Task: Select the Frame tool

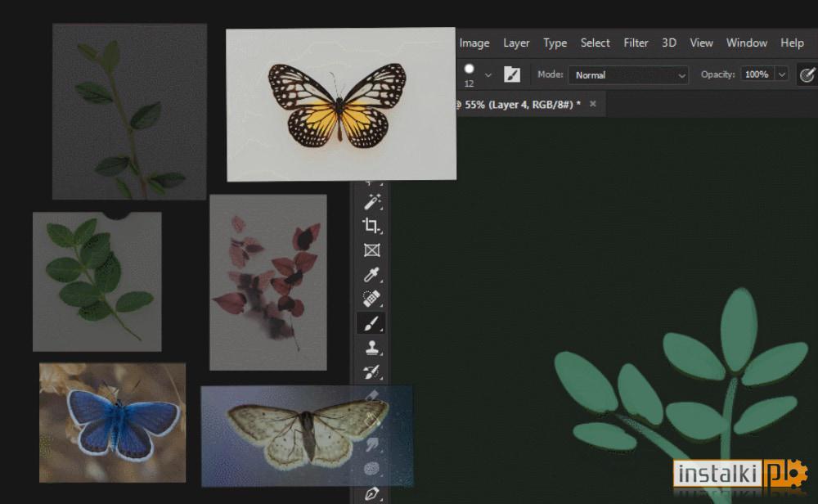Action: point(371,250)
